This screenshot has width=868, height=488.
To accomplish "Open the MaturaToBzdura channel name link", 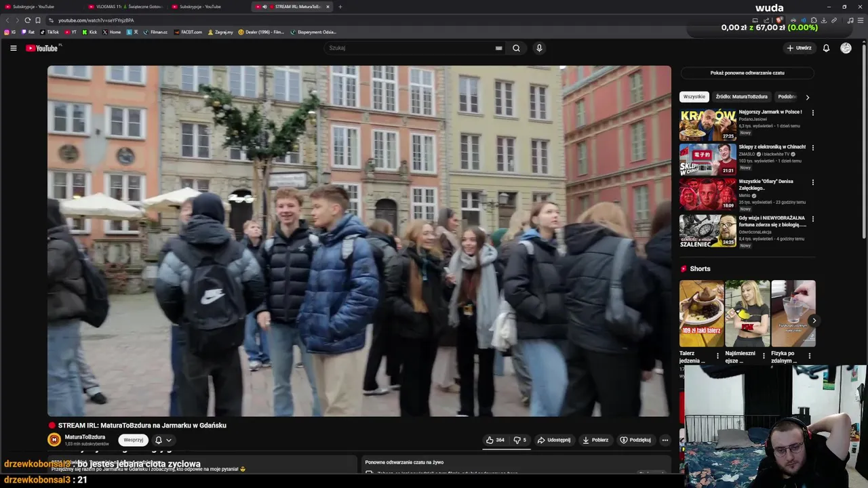I will click(85, 437).
